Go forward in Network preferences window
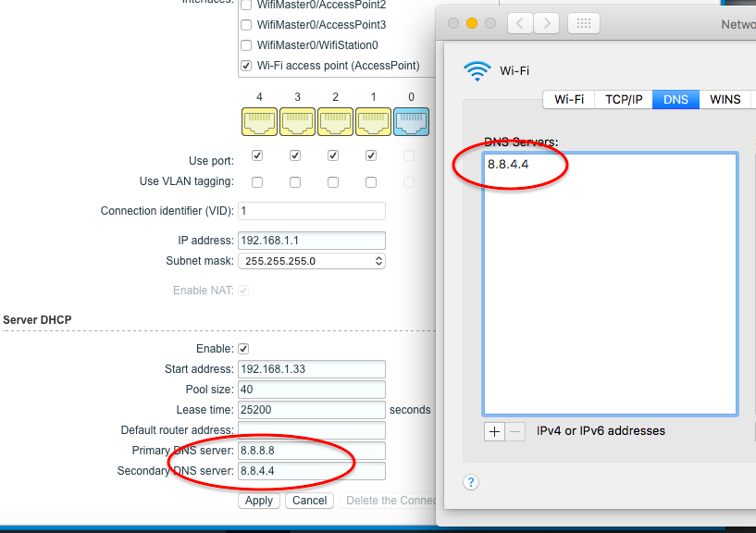This screenshot has height=533, width=756. point(546,23)
